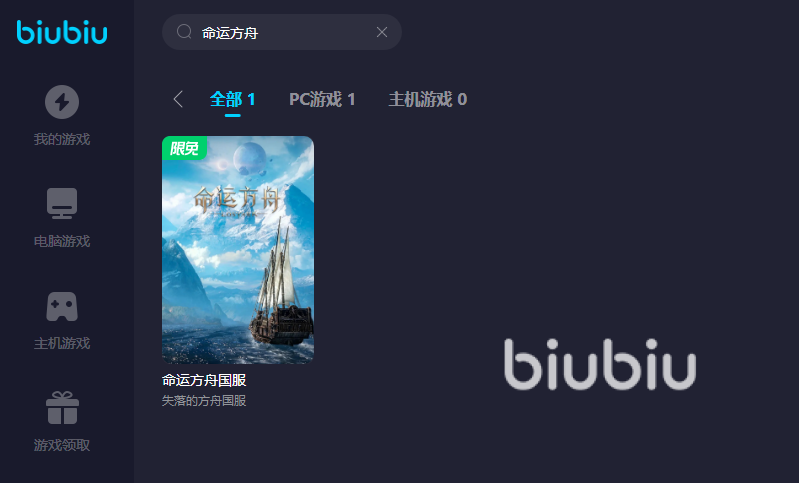
Task: Click the gift box icon in the sidebar
Action: [62, 408]
